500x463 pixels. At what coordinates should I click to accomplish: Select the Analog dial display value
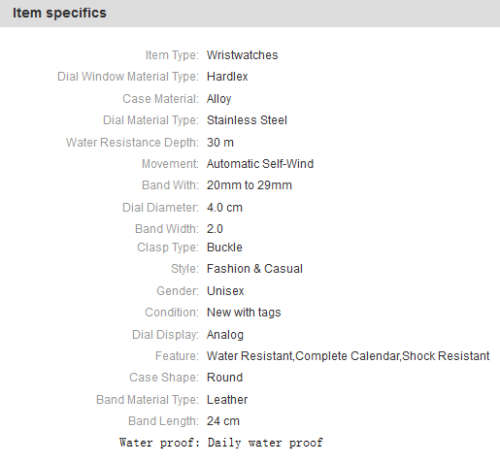coord(225,335)
